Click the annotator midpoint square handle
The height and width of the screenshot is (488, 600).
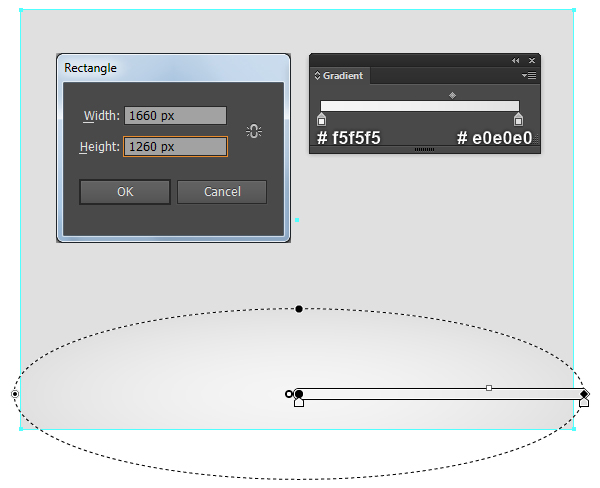click(x=489, y=388)
